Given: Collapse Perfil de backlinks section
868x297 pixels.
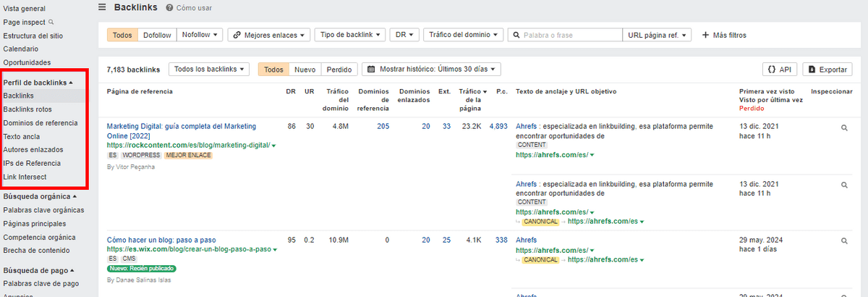Looking at the screenshot, I should (38, 82).
